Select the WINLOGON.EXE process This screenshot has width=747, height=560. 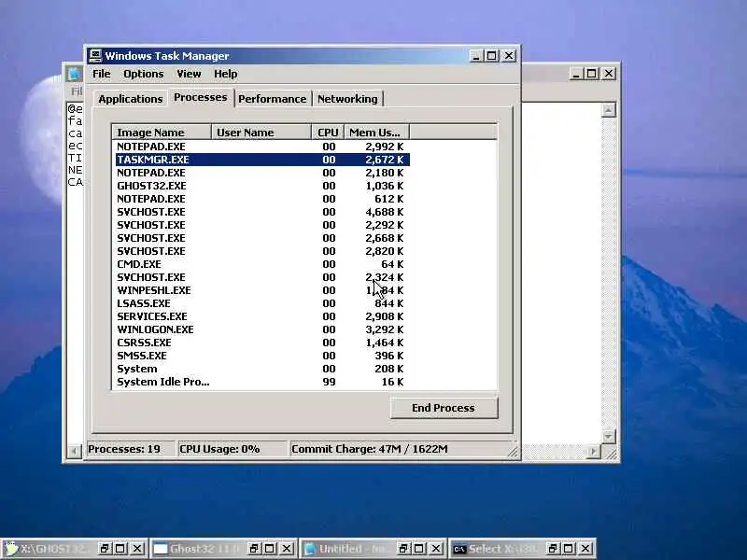point(261,329)
